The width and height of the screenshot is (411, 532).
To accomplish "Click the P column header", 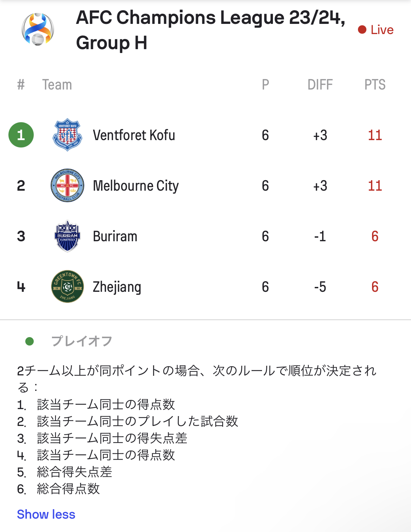I will 265,85.
